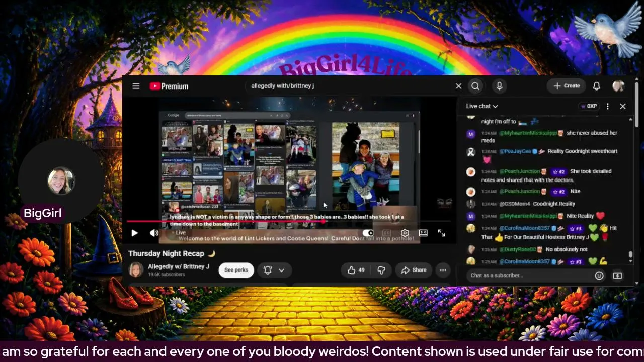
Task: Expand the subscription notification dropdown chevron
Action: click(282, 270)
